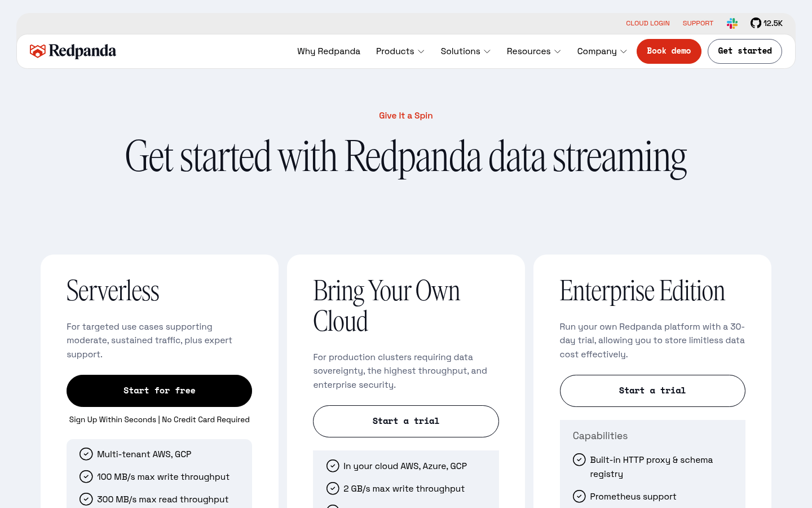The width and height of the screenshot is (812, 508).
Task: Expand the Resources dropdown menu
Action: (533, 51)
